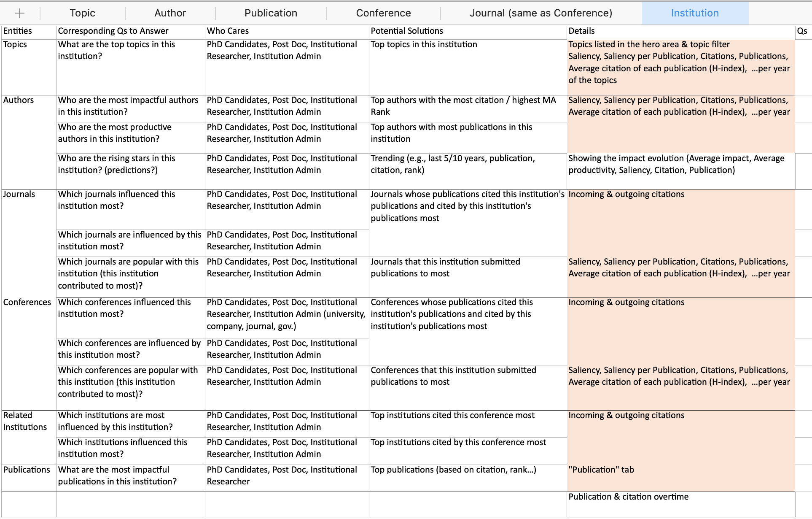Click 'What are the most impactful publications' cell
The width and height of the screenshot is (812, 519).
131,478
